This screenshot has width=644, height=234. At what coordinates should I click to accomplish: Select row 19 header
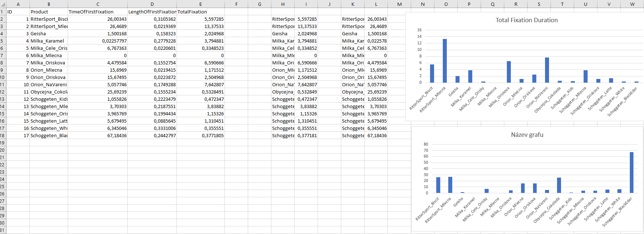point(3,143)
